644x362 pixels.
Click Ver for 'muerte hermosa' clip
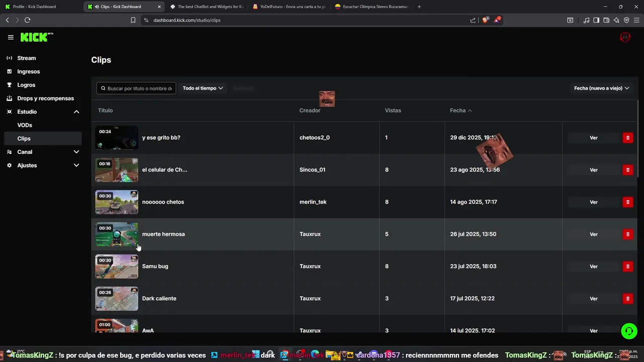pos(594,234)
